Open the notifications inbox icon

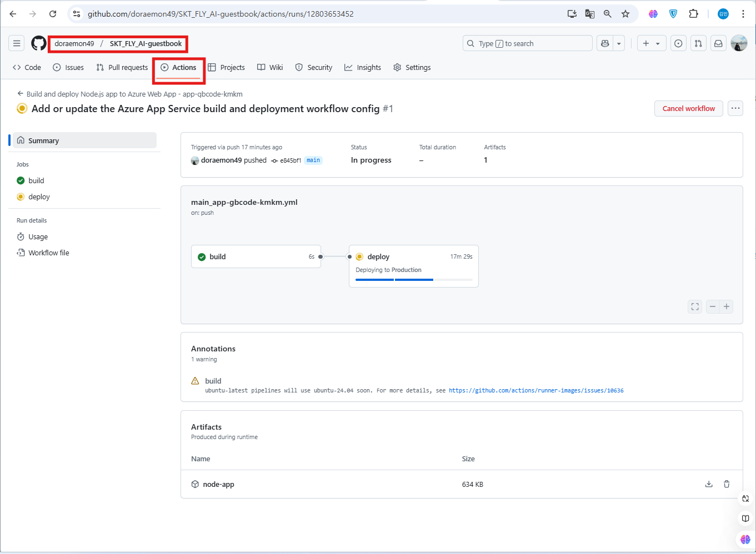point(718,43)
